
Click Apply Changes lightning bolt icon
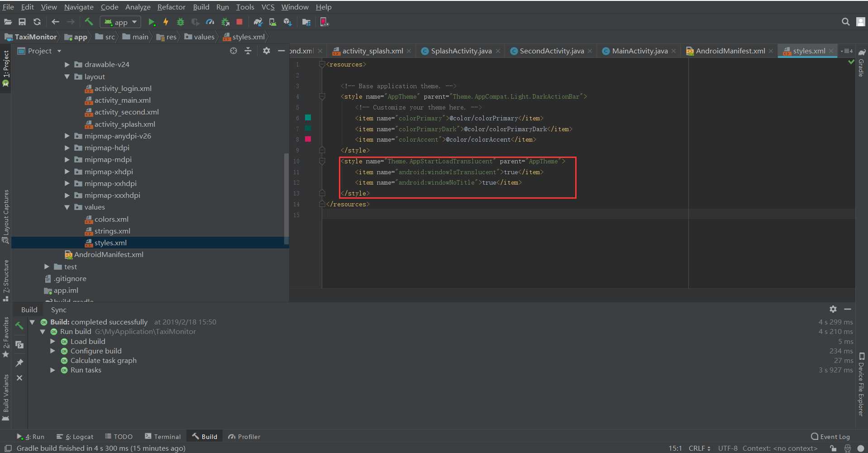coord(166,22)
